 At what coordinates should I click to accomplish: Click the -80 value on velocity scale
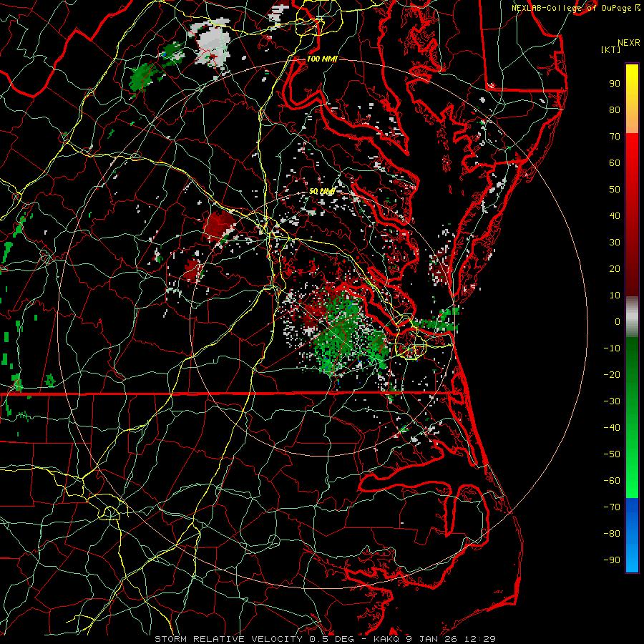pyautogui.click(x=612, y=534)
